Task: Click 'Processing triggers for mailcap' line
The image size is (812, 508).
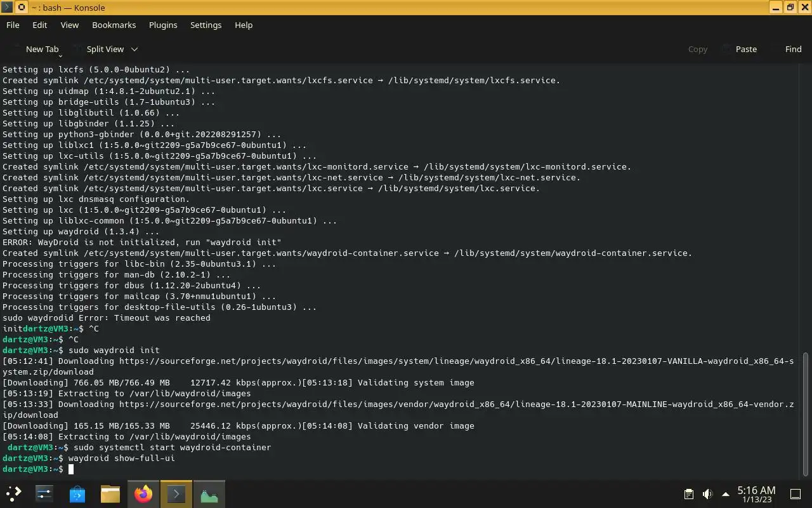Action: 139,296
